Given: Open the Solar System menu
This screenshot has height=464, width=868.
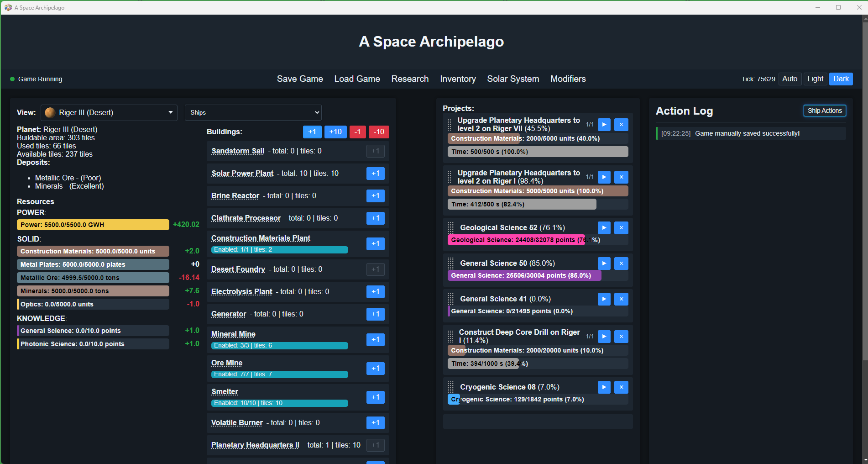Looking at the screenshot, I should pos(513,79).
